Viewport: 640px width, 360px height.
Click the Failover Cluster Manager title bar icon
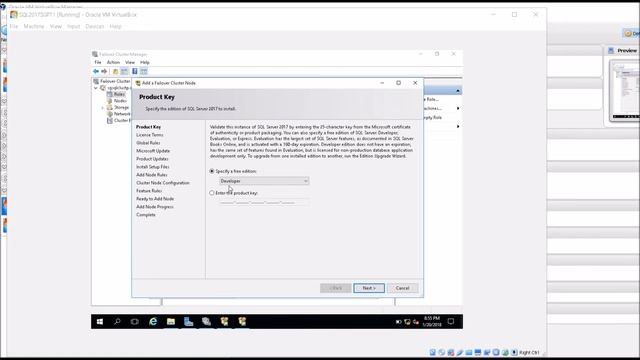(x=95, y=54)
